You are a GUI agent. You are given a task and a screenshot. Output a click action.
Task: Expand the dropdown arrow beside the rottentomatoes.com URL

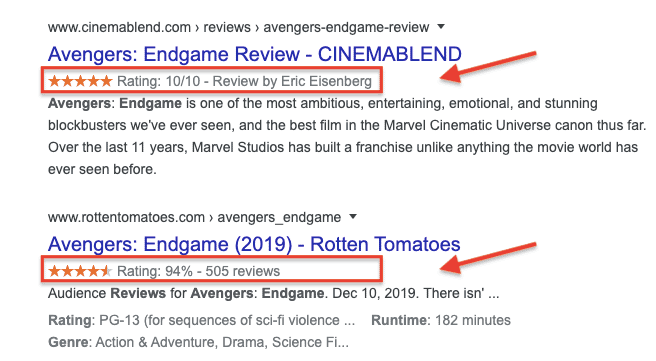point(353,217)
